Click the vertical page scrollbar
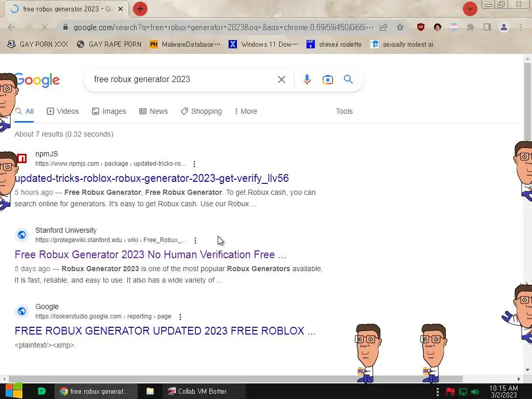 pyautogui.click(x=527, y=102)
